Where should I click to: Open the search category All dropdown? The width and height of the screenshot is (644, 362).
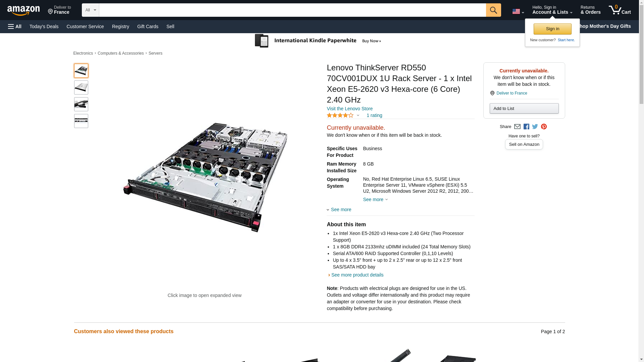pos(90,10)
